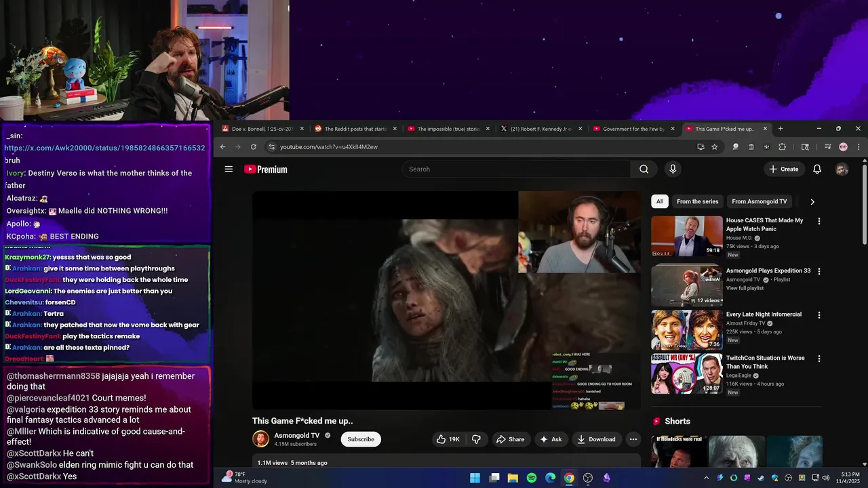Open Chrome media controls icon
Viewport: 868px width, 488px height.
(827, 147)
